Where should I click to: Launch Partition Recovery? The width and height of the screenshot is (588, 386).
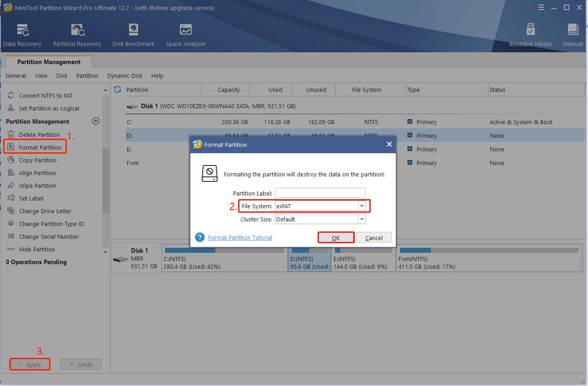(76, 34)
